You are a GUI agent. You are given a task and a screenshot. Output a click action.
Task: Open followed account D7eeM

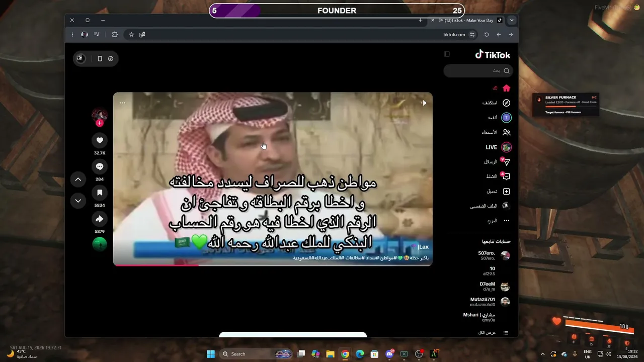(x=495, y=287)
